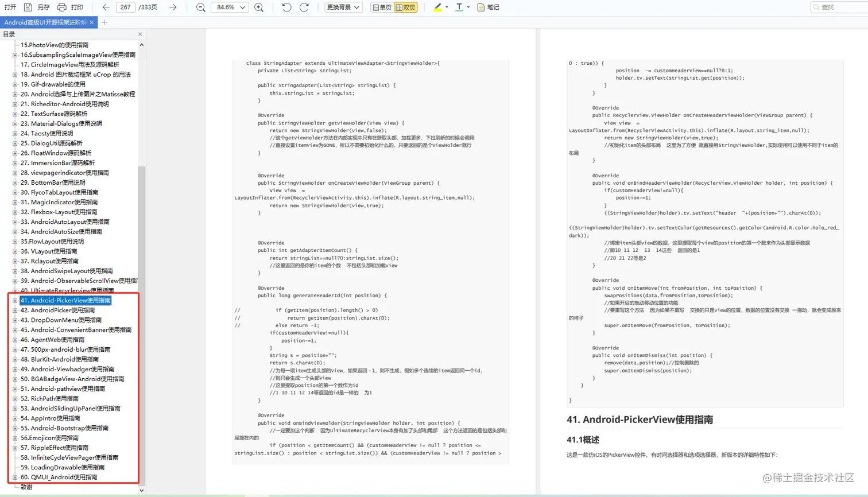Select outline item 50. BGABadgeView-Android使用指南
Screen dimensions: 868x497
coord(72,379)
